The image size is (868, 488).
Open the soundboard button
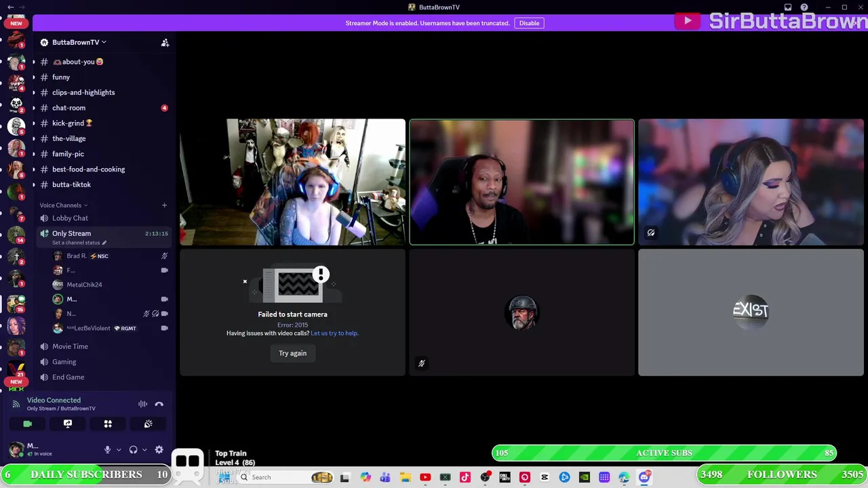click(x=148, y=424)
